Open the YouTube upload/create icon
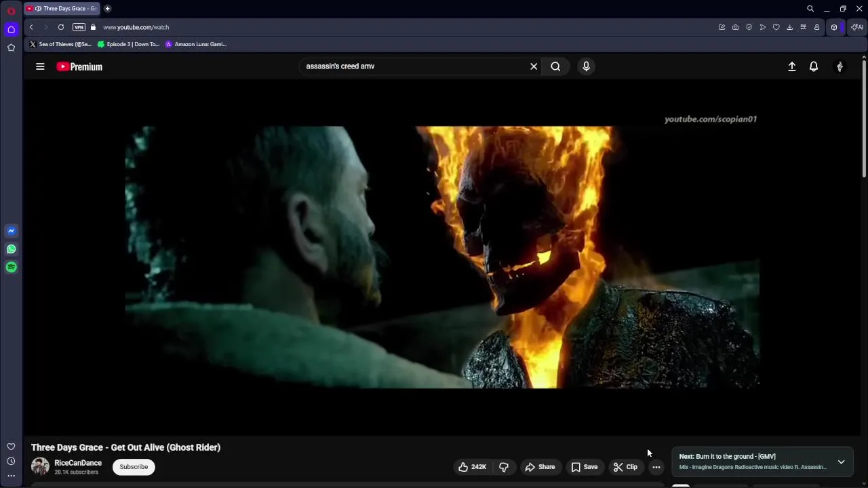The height and width of the screenshot is (488, 868). (791, 66)
